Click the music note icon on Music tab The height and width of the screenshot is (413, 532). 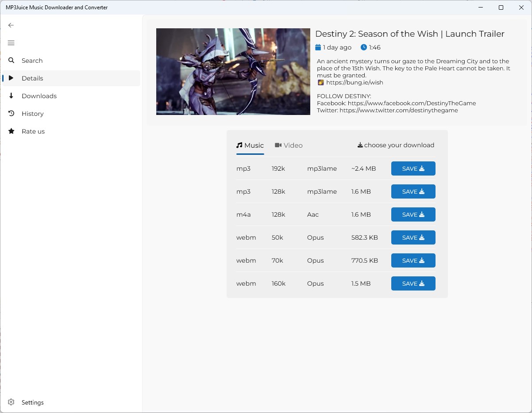coord(239,145)
